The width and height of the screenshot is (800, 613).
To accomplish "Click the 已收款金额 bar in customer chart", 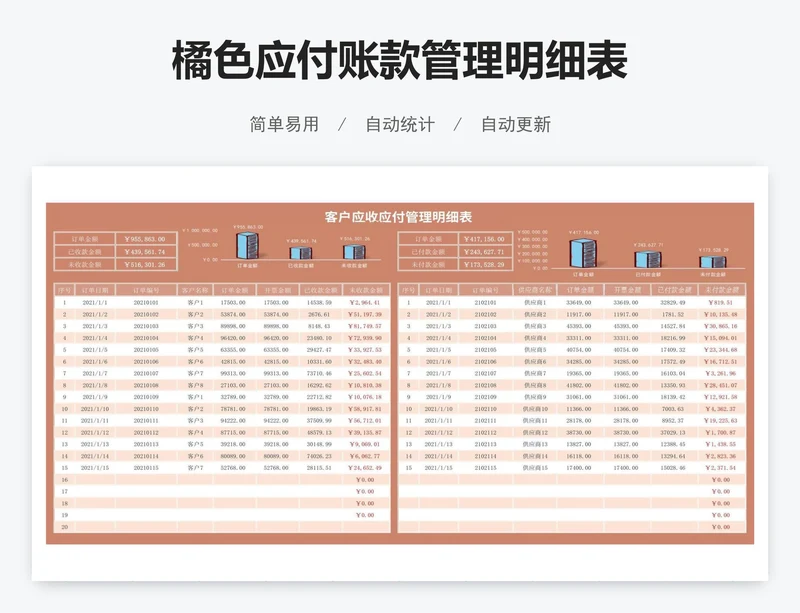I will point(301,253).
